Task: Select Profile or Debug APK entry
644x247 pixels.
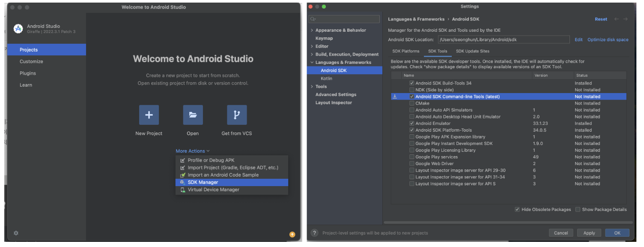Action: coord(232,160)
